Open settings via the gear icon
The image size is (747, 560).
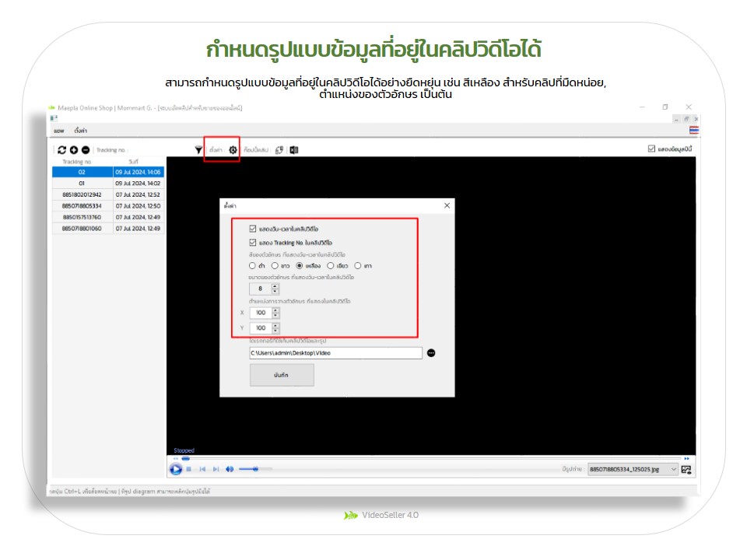pyautogui.click(x=233, y=149)
